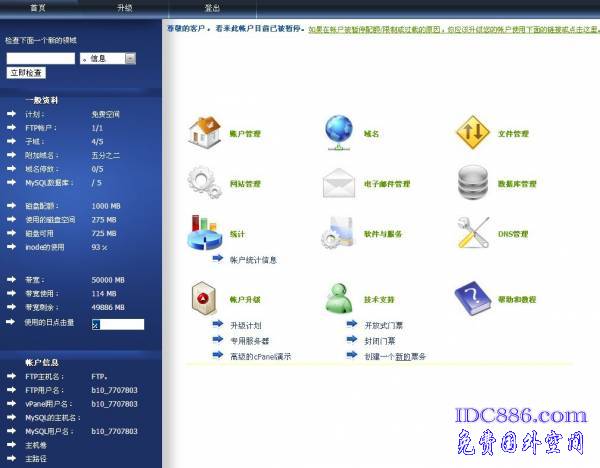Click the 帮助和教程 help book icon
Viewport: 600px width, 468px height.
tap(472, 297)
